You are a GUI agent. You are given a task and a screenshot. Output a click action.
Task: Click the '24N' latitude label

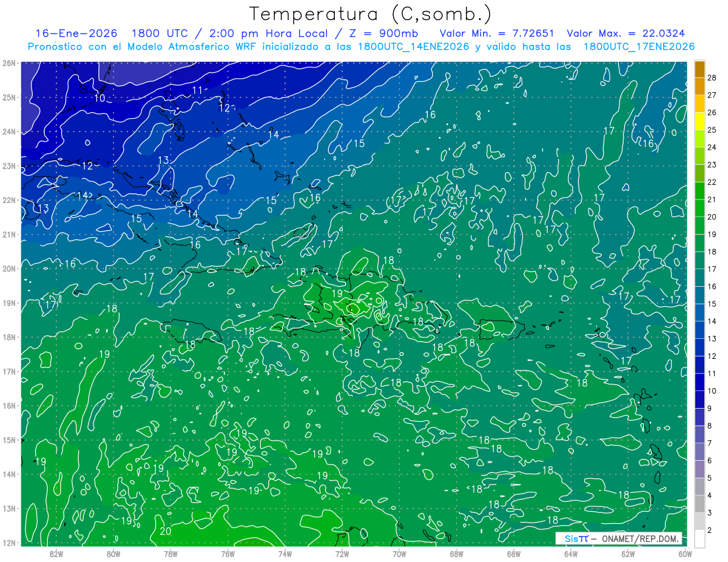point(8,132)
